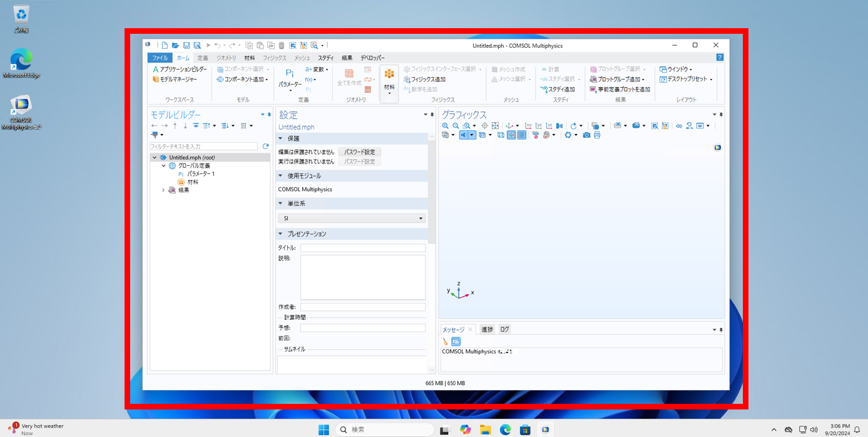This screenshot has height=437, width=868.
Task: Click スタディ追加 in the ribbon
Action: tap(558, 90)
